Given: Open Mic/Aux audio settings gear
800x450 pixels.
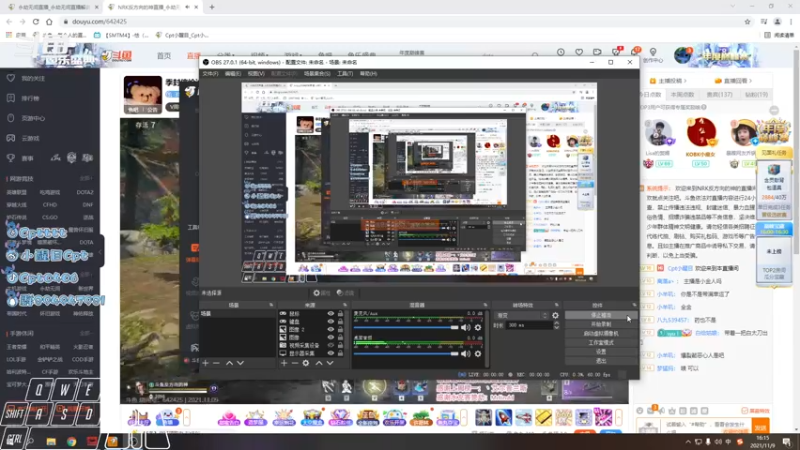Looking at the screenshot, I should coord(478,328).
